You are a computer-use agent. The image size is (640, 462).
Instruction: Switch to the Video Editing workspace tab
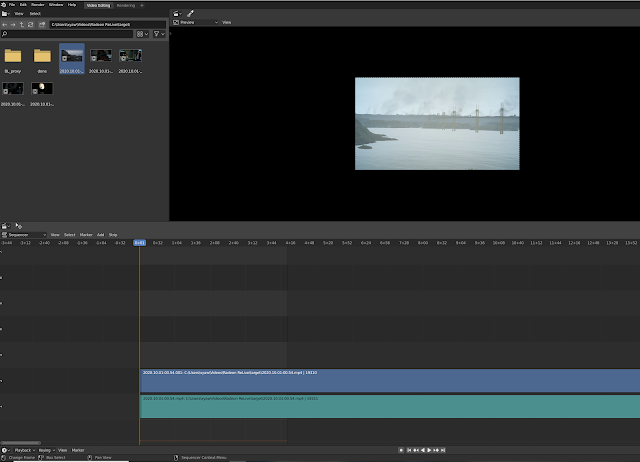pos(98,5)
